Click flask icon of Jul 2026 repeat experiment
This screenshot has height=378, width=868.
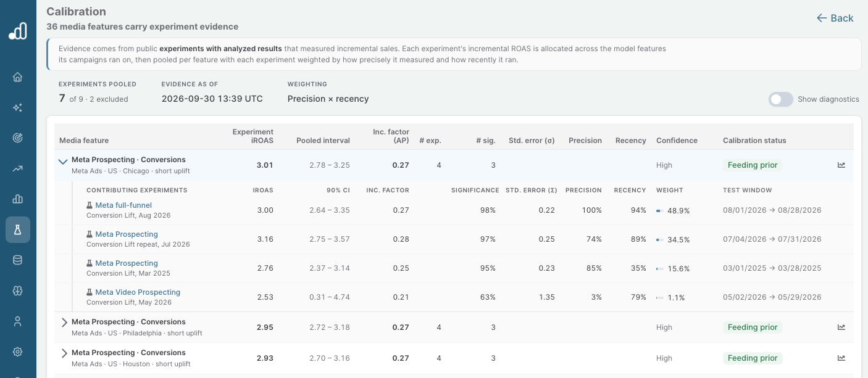[90, 234]
